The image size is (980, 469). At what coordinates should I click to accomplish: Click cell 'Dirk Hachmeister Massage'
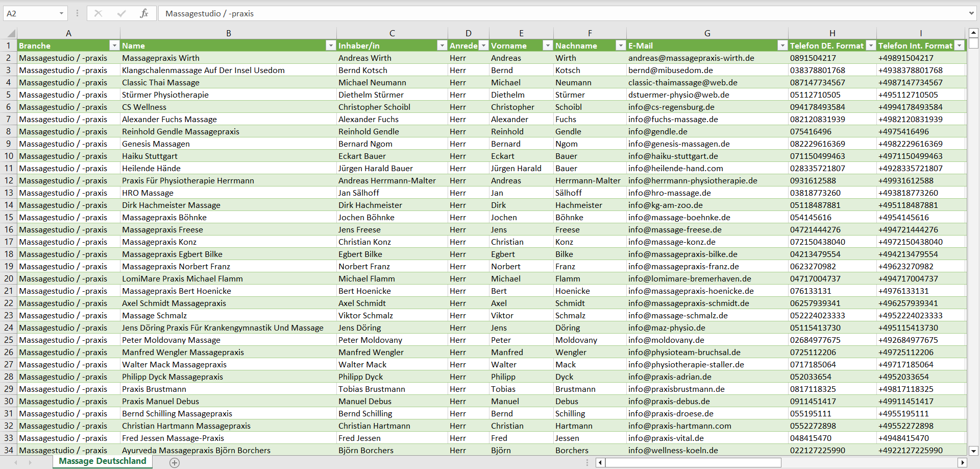[228, 205]
